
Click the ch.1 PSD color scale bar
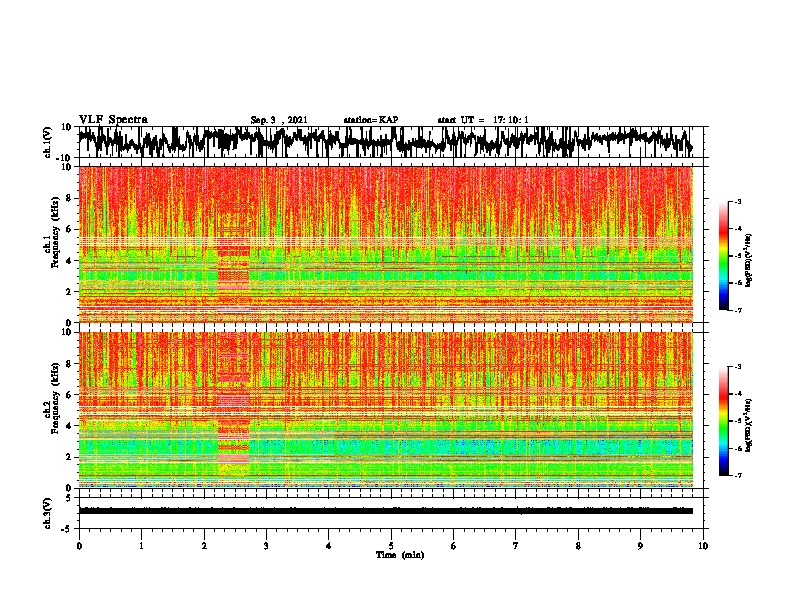pos(724,256)
